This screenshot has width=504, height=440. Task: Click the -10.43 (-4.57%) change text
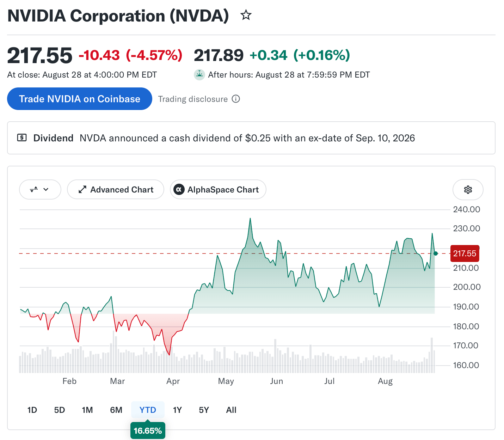click(x=130, y=55)
